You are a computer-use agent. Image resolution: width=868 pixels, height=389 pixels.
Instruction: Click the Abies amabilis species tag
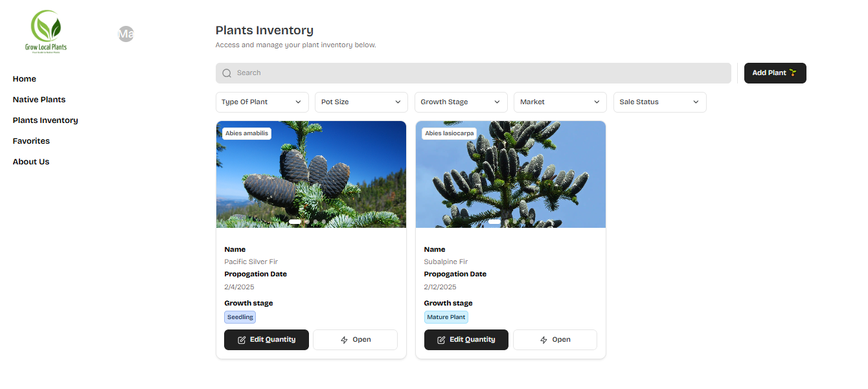pyautogui.click(x=246, y=133)
